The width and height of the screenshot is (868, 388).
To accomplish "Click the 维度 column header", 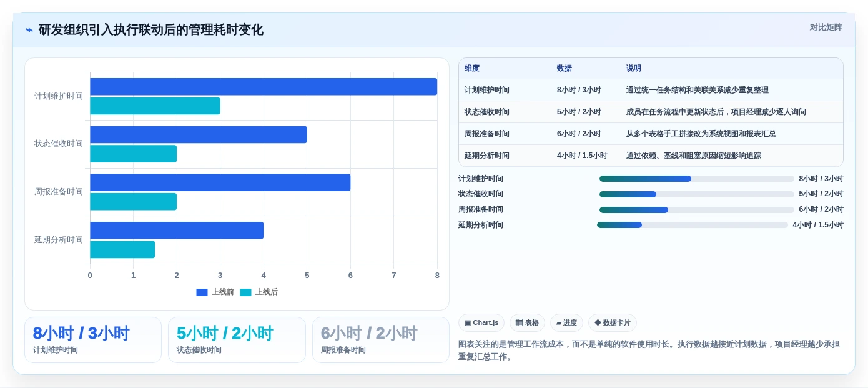I will tap(472, 68).
